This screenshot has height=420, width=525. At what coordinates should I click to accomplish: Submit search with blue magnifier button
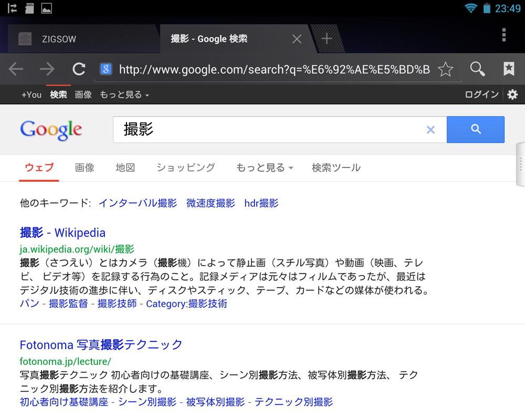[476, 130]
